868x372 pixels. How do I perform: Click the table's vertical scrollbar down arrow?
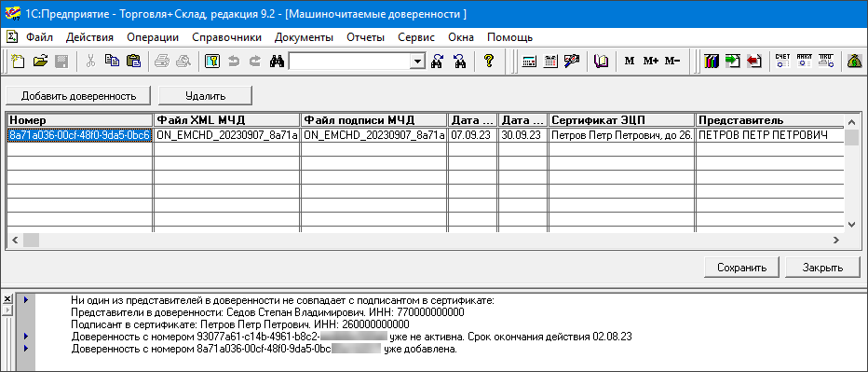(851, 224)
